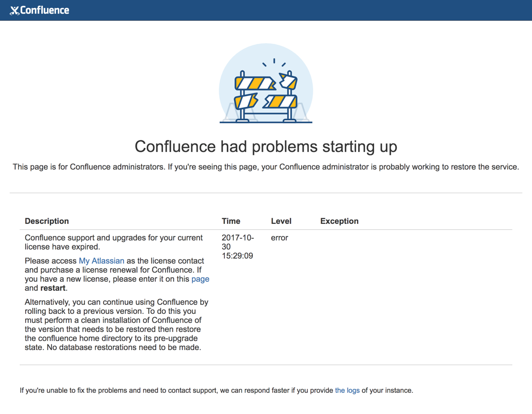Click the bold 'restart' word
532x414 pixels.
coord(53,288)
